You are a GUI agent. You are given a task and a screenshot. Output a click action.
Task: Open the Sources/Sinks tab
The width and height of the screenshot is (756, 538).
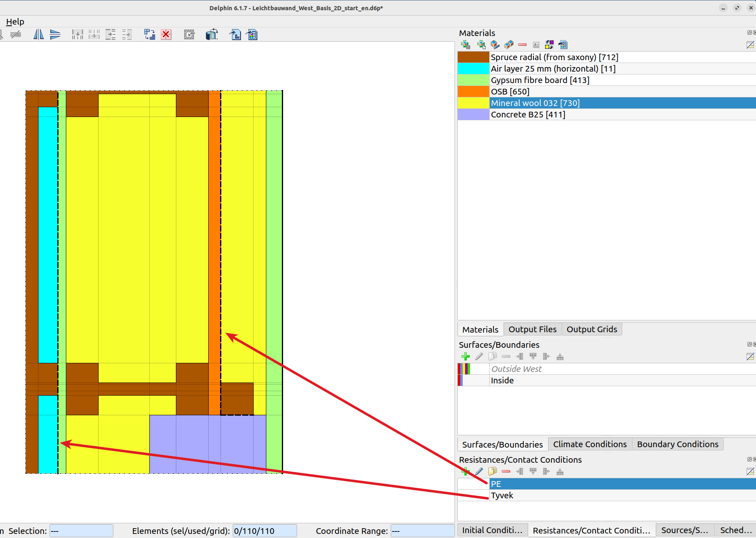point(684,530)
